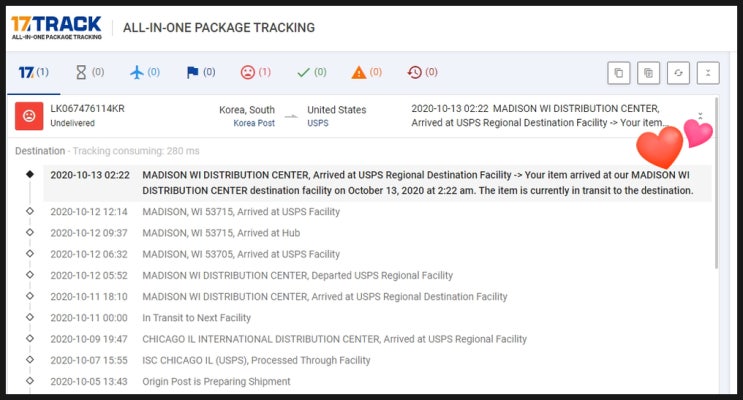The image size is (743, 400).
Task: Click the copy all details icon
Action: [x=649, y=73]
